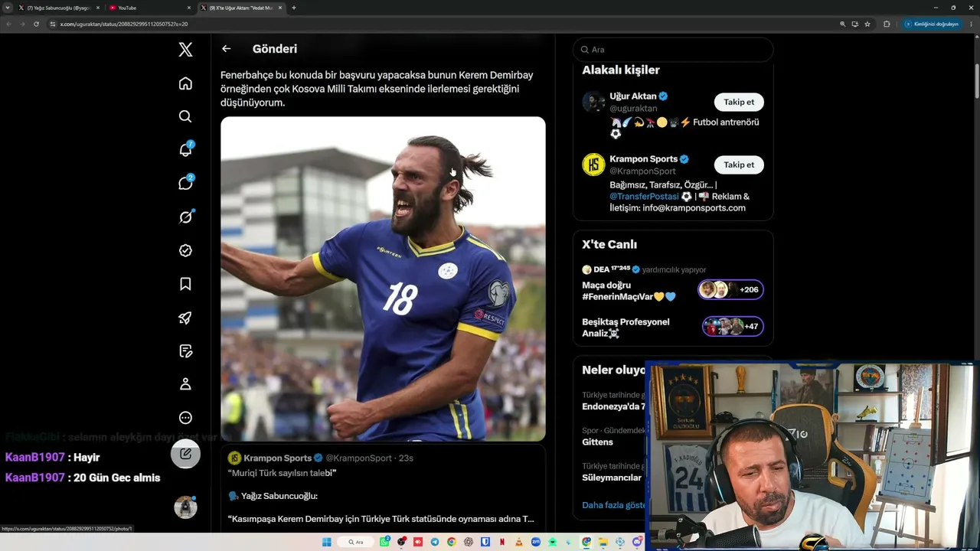Go to the Home icon in X sidebar

185,83
